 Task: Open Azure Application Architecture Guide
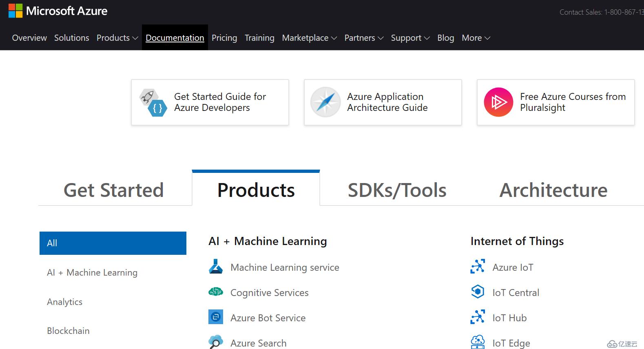(383, 102)
